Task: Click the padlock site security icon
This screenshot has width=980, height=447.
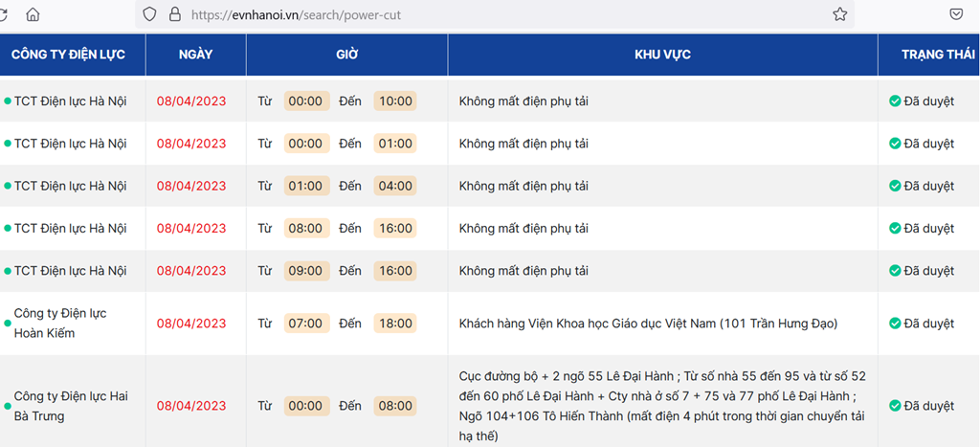Action: [x=173, y=14]
